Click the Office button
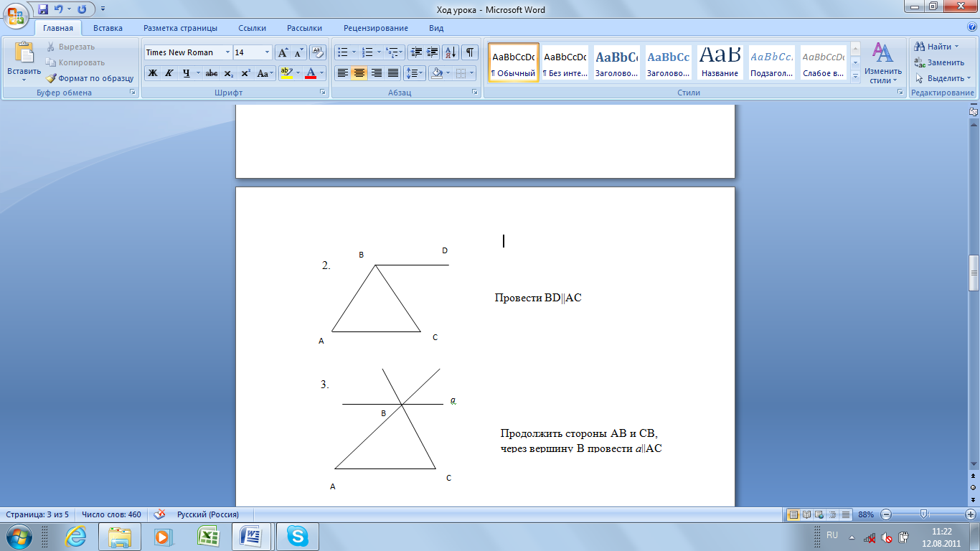This screenshot has width=980, height=551. coord(16,16)
